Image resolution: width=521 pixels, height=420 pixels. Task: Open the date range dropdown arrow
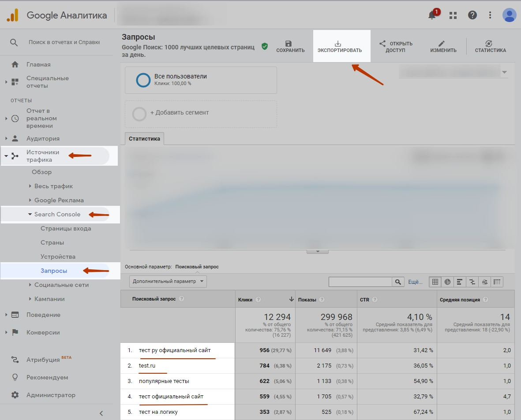coord(504,72)
